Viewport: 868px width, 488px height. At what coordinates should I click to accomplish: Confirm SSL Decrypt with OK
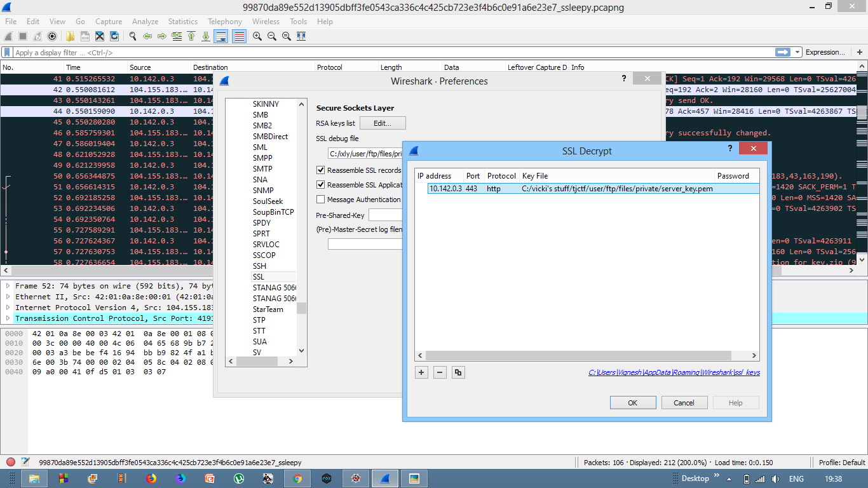pos(633,402)
